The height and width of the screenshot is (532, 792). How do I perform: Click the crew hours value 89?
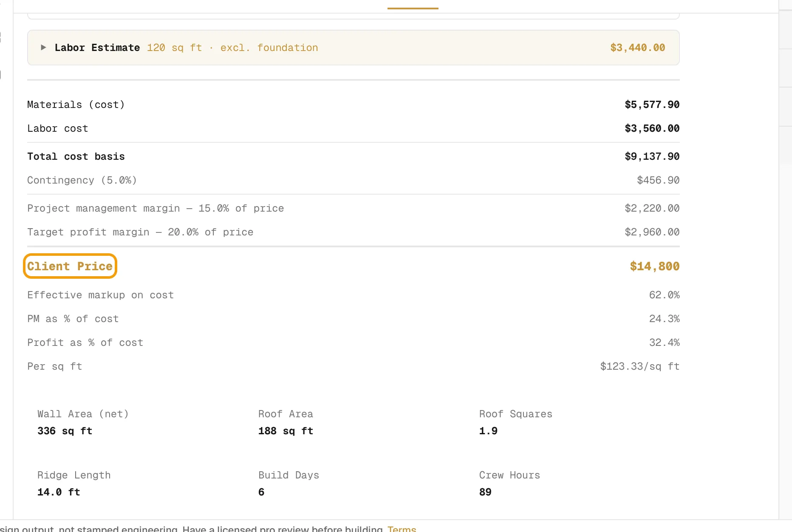pos(485,492)
